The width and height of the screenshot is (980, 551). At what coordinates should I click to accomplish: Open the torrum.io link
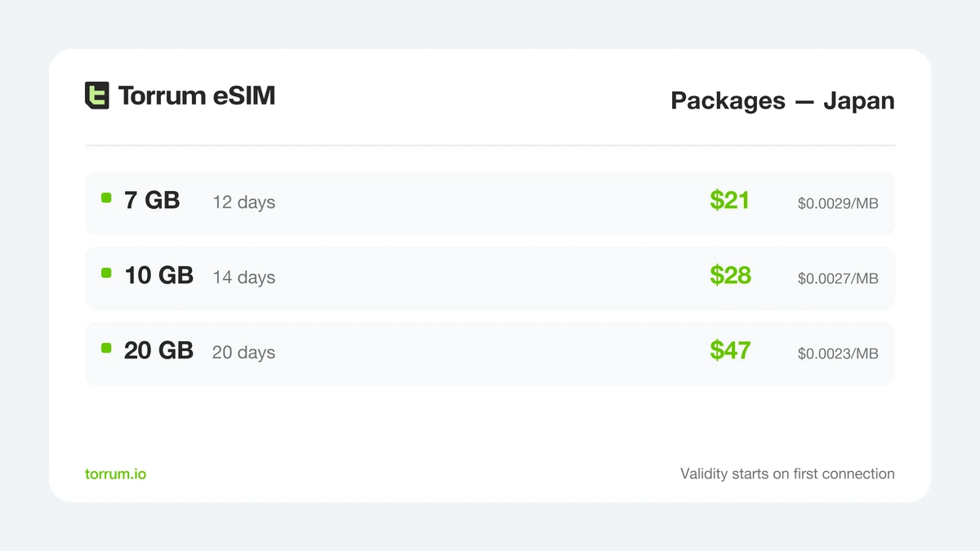click(x=116, y=473)
